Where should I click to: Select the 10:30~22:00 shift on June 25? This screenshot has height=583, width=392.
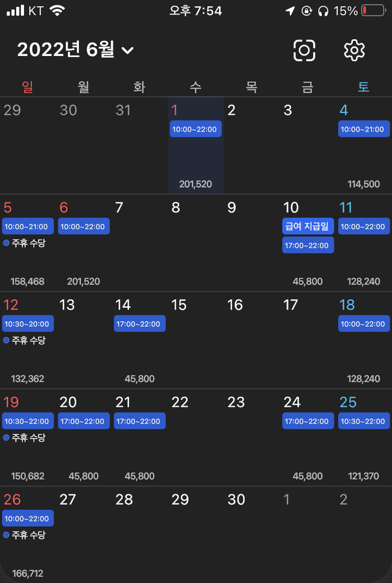(x=363, y=422)
